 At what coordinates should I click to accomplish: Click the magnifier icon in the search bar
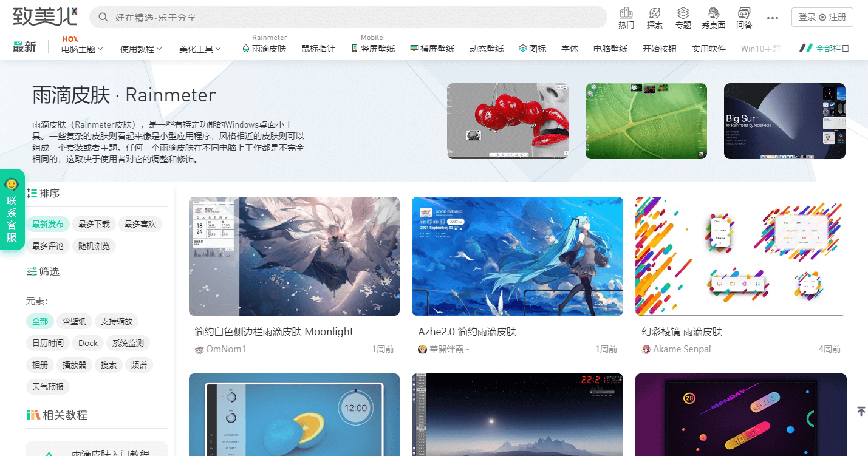102,18
